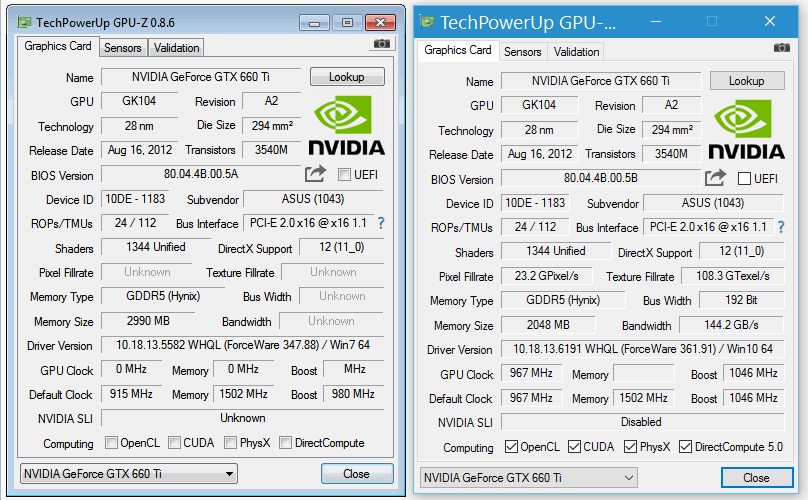
Task: Click Device ID 10DE - 1183 in left window
Action: [135, 199]
